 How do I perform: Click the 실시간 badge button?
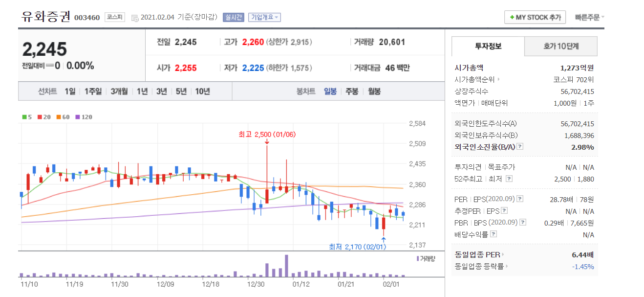point(234,18)
